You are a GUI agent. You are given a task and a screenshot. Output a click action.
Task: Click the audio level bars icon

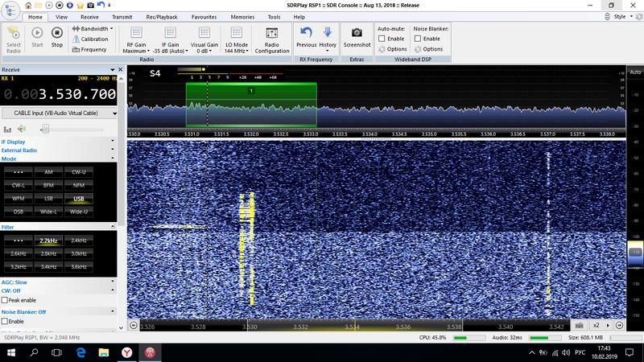click(x=7, y=130)
